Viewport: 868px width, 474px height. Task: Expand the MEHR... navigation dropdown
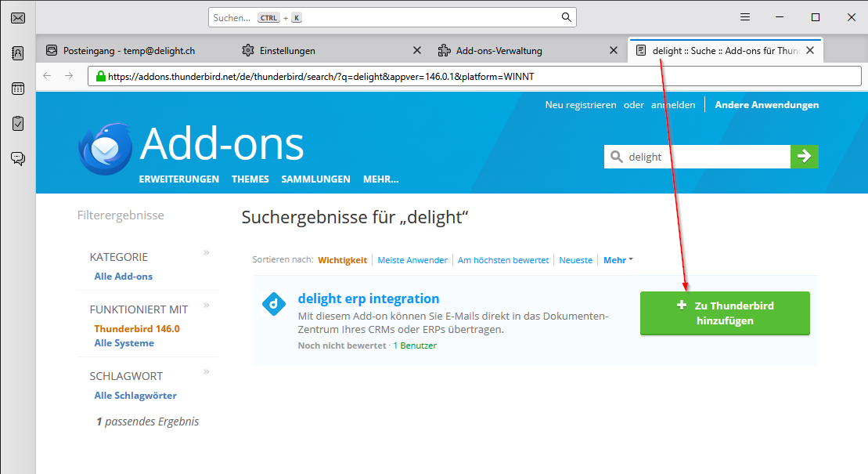pos(381,179)
